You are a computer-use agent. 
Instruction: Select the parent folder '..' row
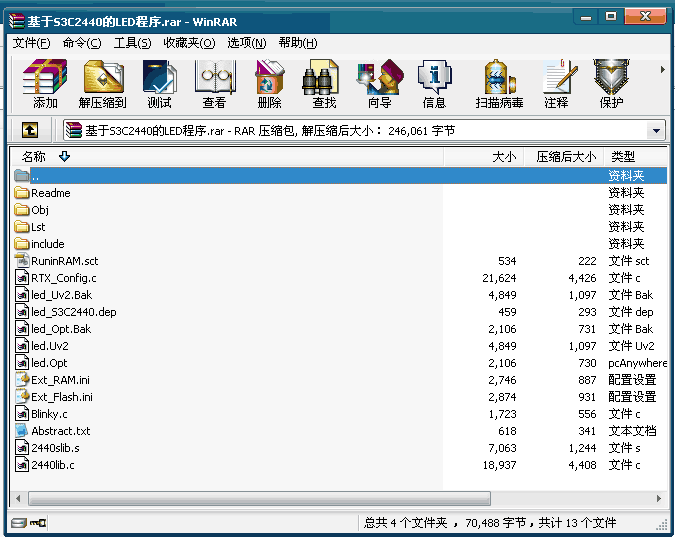(x=340, y=175)
